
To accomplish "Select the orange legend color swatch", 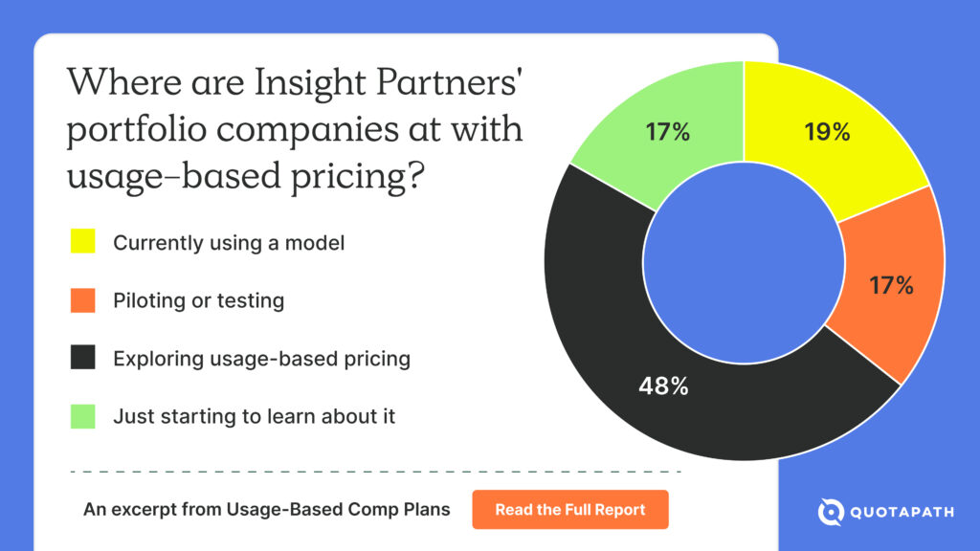I will coord(82,301).
